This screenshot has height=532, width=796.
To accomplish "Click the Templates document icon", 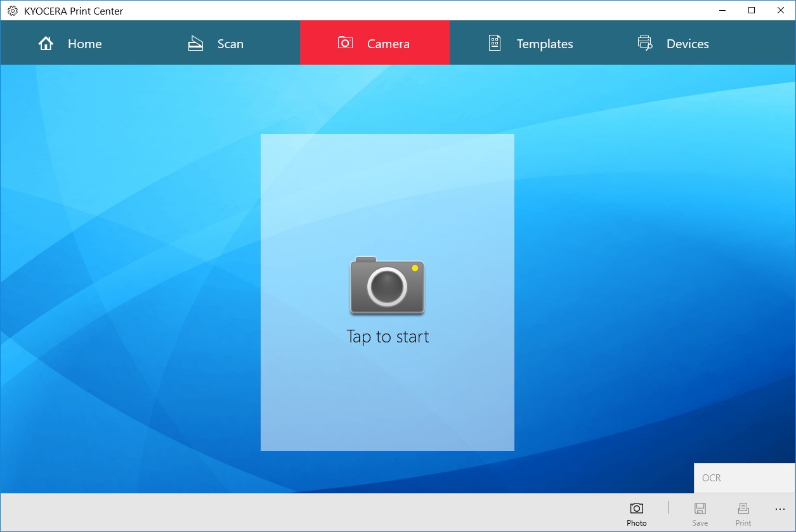I will [494, 43].
